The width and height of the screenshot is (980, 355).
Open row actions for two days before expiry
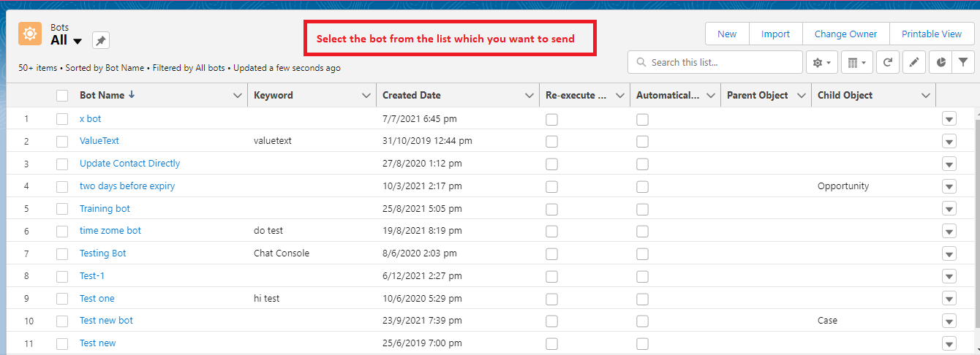pos(949,186)
